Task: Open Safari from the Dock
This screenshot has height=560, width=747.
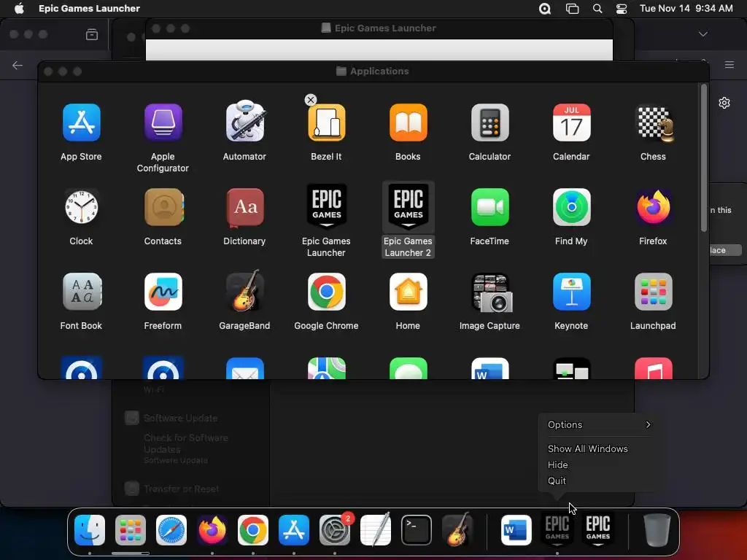Action: (x=171, y=530)
